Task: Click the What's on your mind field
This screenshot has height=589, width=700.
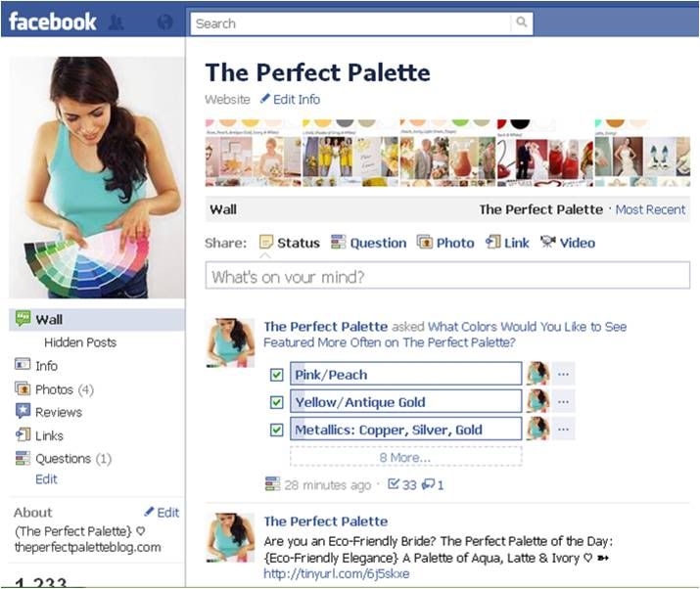Action: click(447, 276)
